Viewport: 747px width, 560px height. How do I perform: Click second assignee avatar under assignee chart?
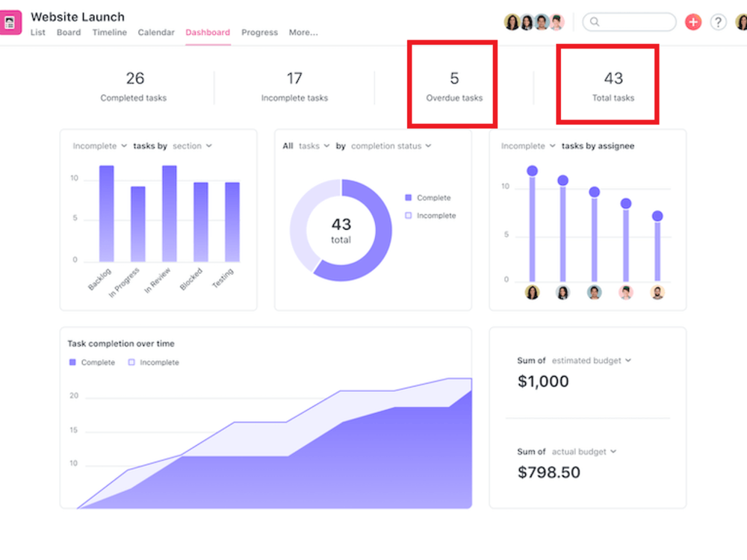pyautogui.click(x=562, y=292)
